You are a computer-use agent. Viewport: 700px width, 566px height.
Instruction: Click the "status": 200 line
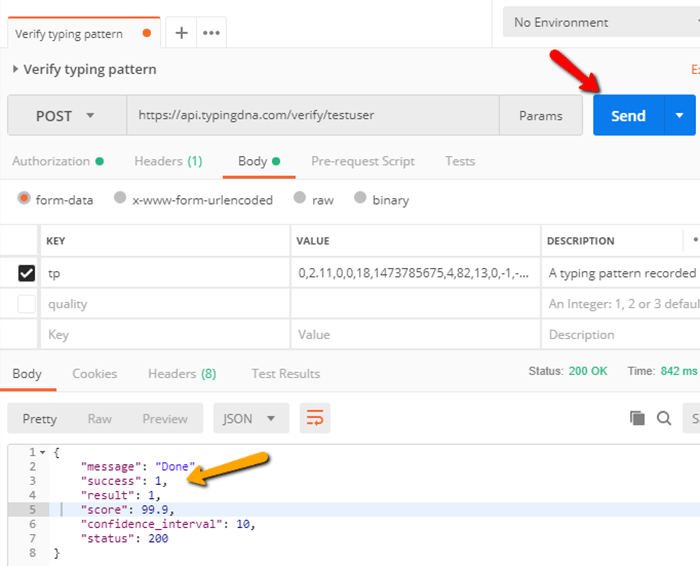tap(125, 538)
